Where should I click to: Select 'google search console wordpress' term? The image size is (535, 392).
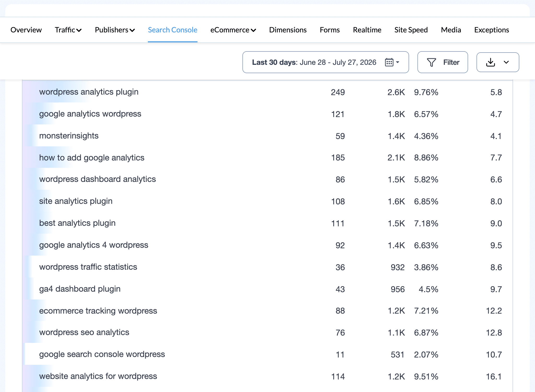(x=102, y=354)
